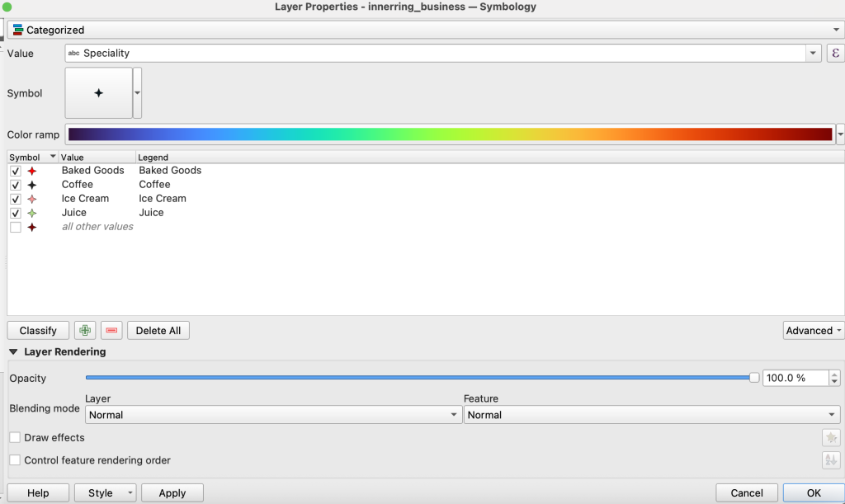Screen dimensions: 845x504
Task: Click the Turbo color ramp bar
Action: (x=451, y=134)
